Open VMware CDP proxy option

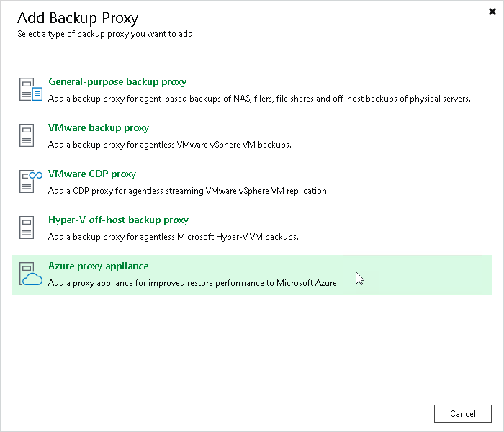point(92,174)
